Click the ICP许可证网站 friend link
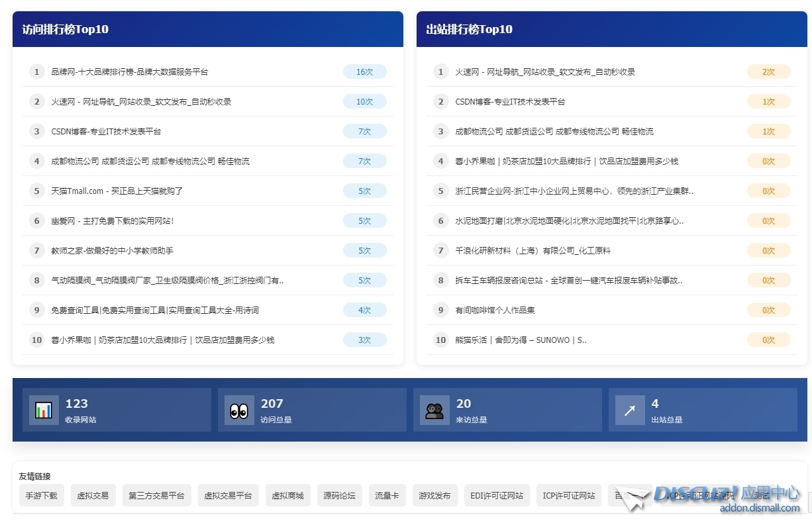Image resolution: width=812 pixels, height=525 pixels. point(569,495)
